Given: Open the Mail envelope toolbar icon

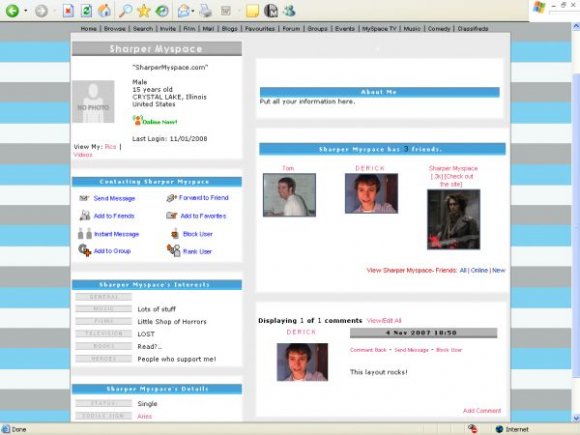Looking at the screenshot, I should (x=183, y=11).
